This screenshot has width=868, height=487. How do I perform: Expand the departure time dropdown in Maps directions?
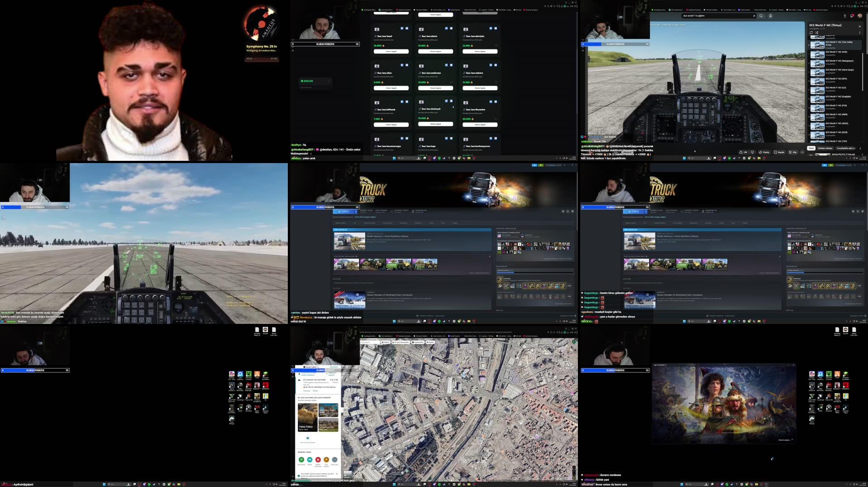pos(317,366)
